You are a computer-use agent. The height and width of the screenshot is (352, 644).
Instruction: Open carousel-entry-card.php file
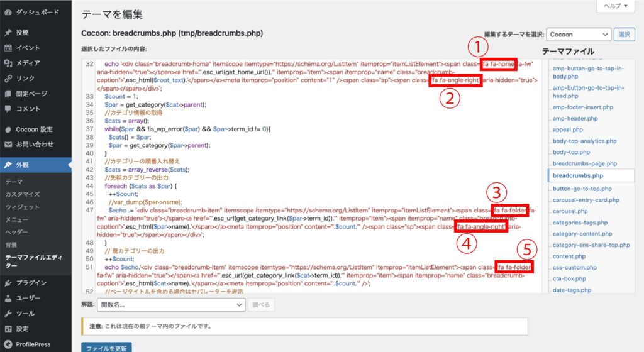pos(586,201)
